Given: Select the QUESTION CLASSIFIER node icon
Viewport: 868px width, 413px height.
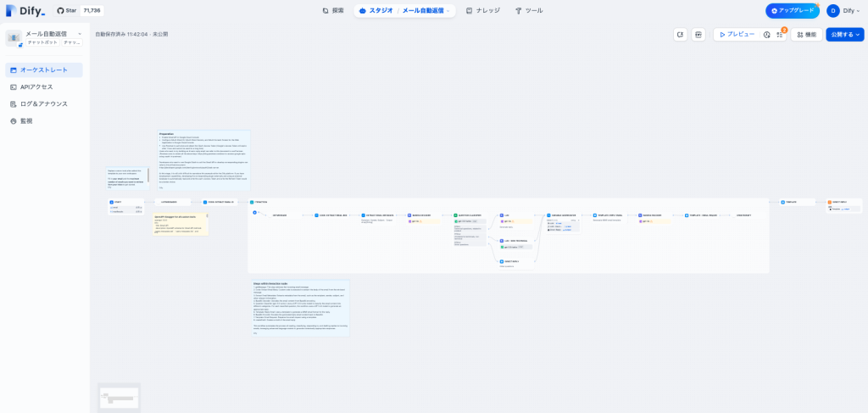Looking at the screenshot, I should (455, 215).
